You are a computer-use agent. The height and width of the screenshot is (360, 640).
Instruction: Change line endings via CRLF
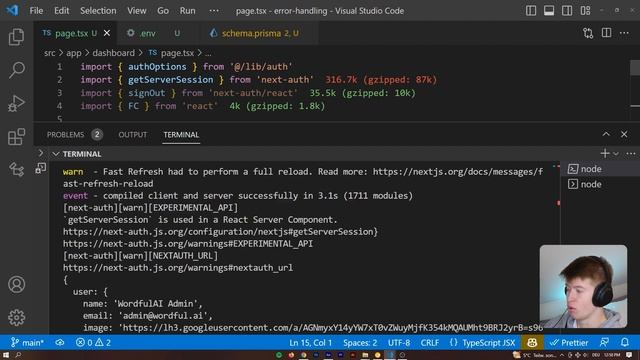[x=430, y=343]
